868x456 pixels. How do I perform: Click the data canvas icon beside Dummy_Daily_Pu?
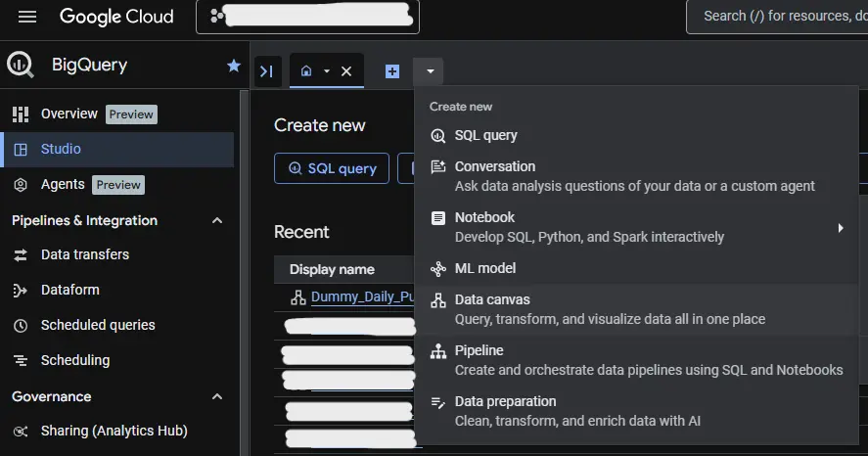(298, 297)
